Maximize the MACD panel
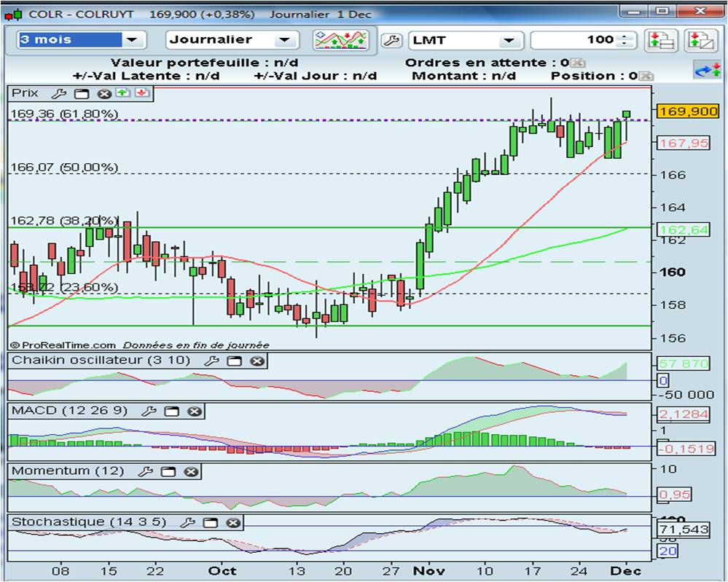The image size is (728, 582). pos(172,412)
